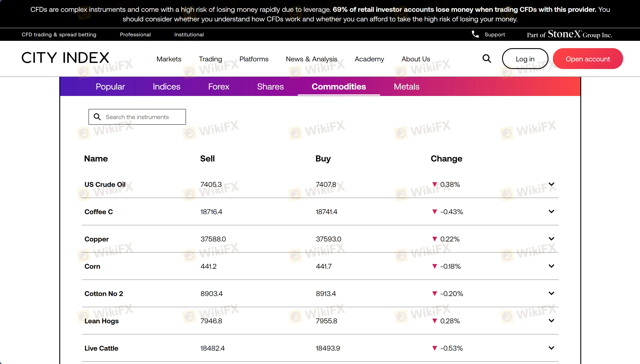Screen dimensions: 640x364
Task: Click the Log in button
Action: (x=525, y=59)
